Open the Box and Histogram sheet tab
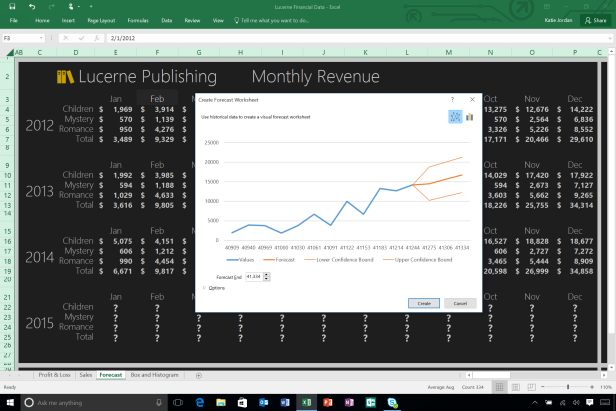Viewport: 616px width, 411px height. [154, 375]
